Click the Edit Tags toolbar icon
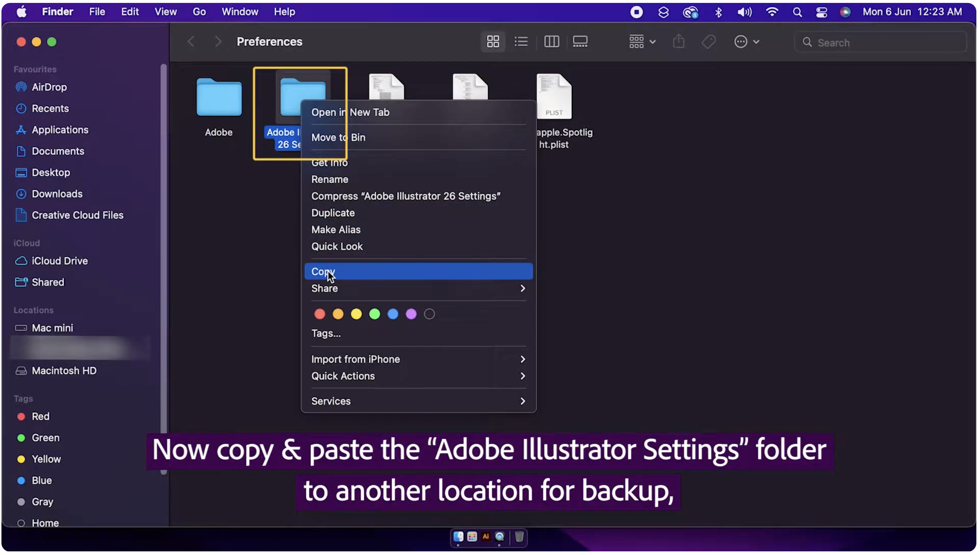Image resolution: width=980 pixels, height=555 pixels. pyautogui.click(x=708, y=41)
